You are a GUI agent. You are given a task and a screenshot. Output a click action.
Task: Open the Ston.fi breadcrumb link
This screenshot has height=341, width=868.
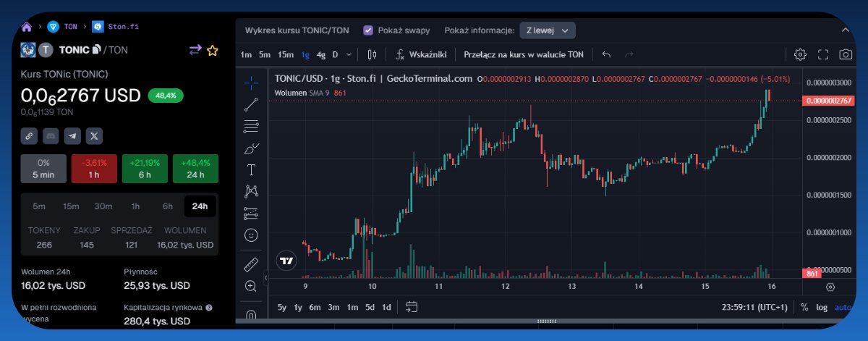(x=116, y=27)
